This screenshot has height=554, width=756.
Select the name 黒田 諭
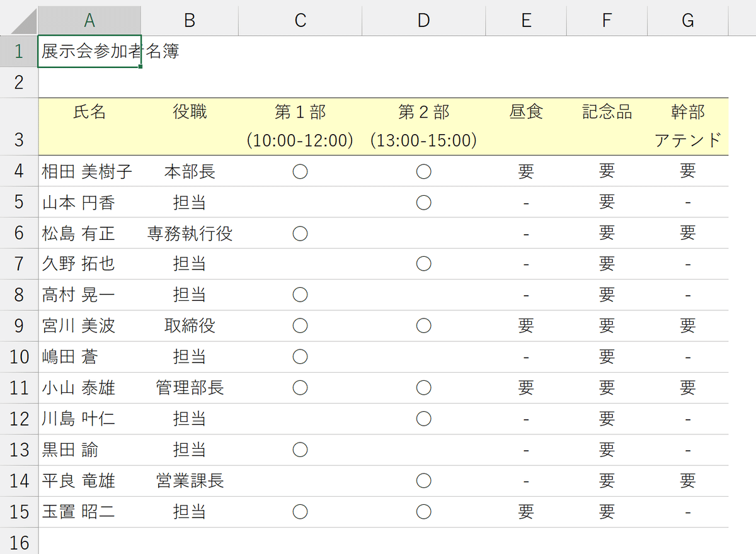[x=69, y=449]
